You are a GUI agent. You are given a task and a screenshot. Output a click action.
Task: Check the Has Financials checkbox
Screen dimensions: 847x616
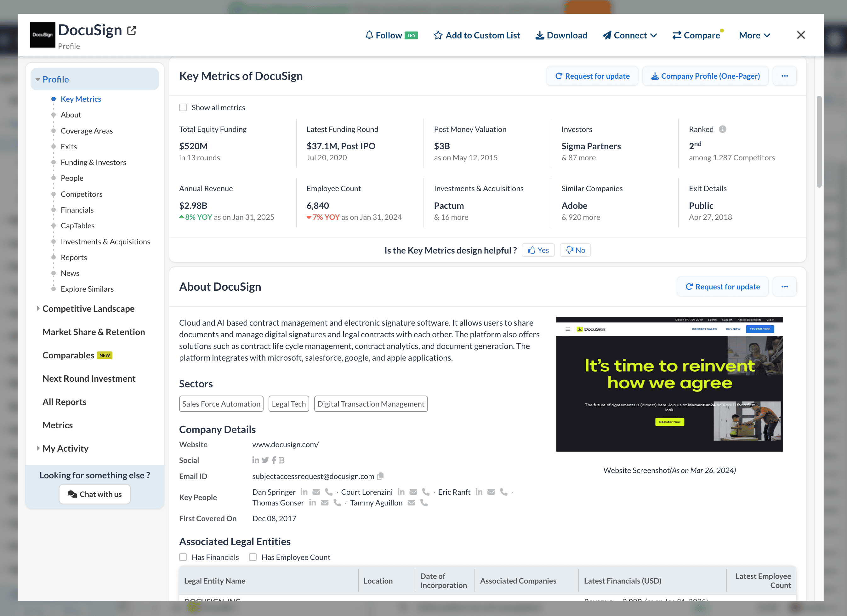[183, 557]
